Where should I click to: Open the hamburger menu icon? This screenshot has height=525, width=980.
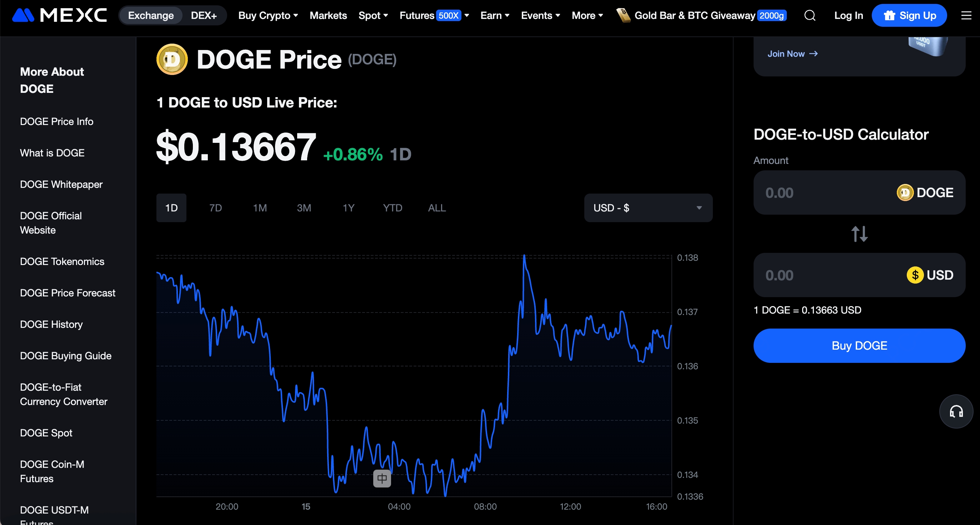coord(966,16)
